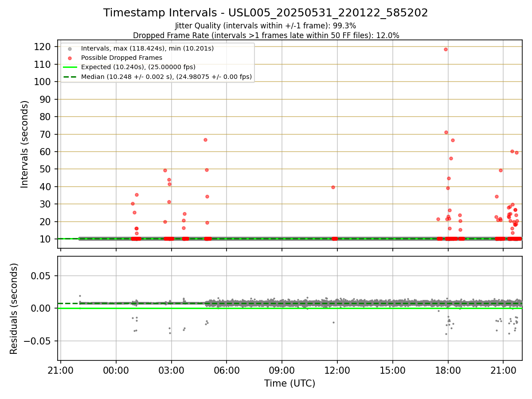Click the 'Time (UTC)' x-axis label

click(289, 383)
